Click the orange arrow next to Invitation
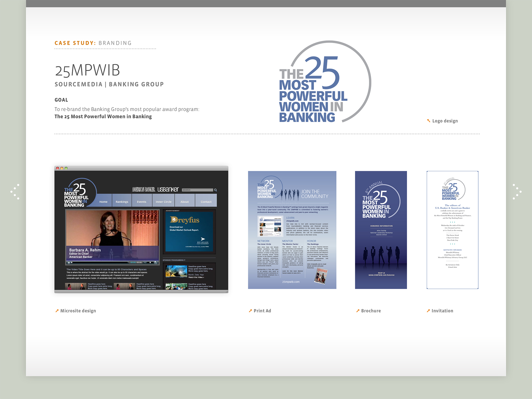532x399 pixels. [428, 311]
